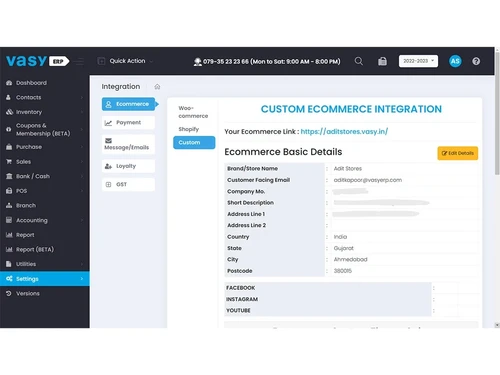Click the support phone number text
This screenshot has height=375, width=500.
[x=272, y=61]
